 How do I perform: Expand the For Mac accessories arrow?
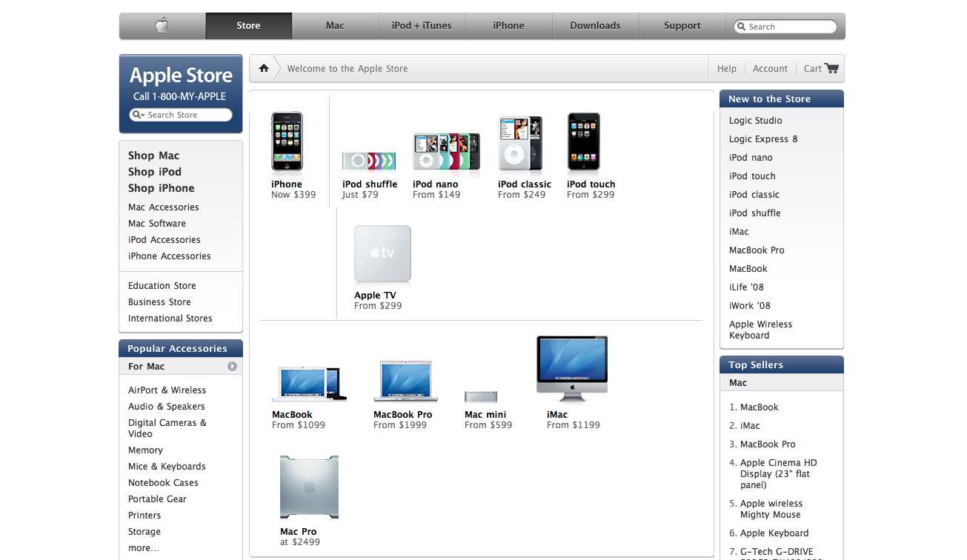tap(232, 367)
